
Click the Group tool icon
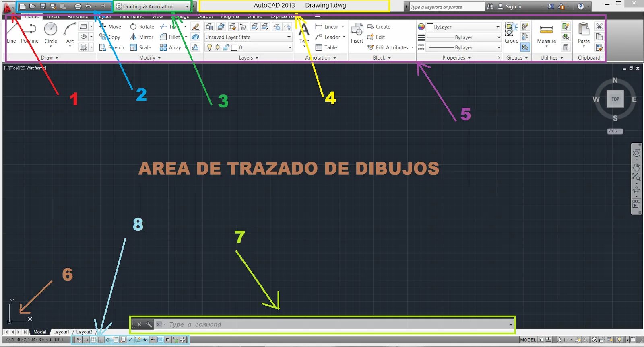pos(512,29)
